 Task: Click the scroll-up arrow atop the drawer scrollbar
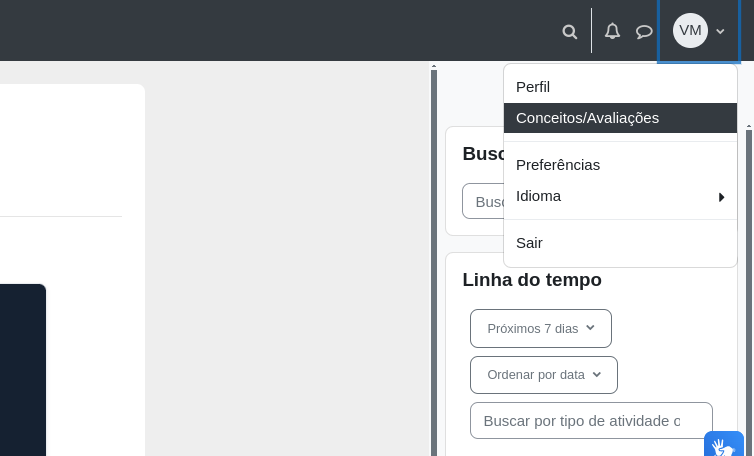pos(434,66)
